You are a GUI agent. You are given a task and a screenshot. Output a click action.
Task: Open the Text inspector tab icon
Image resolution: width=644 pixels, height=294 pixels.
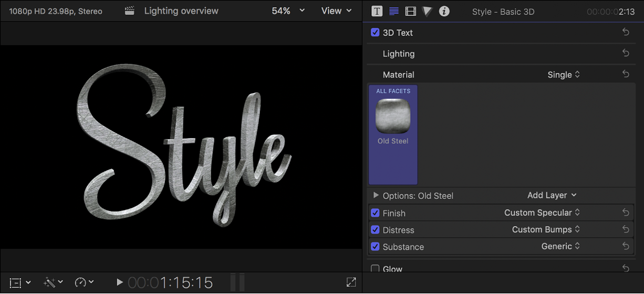click(377, 11)
